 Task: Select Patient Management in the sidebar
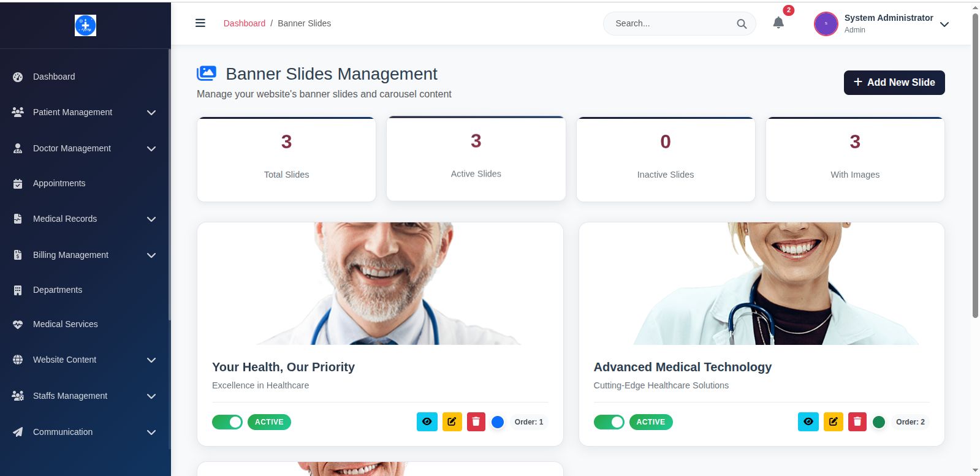coord(72,112)
